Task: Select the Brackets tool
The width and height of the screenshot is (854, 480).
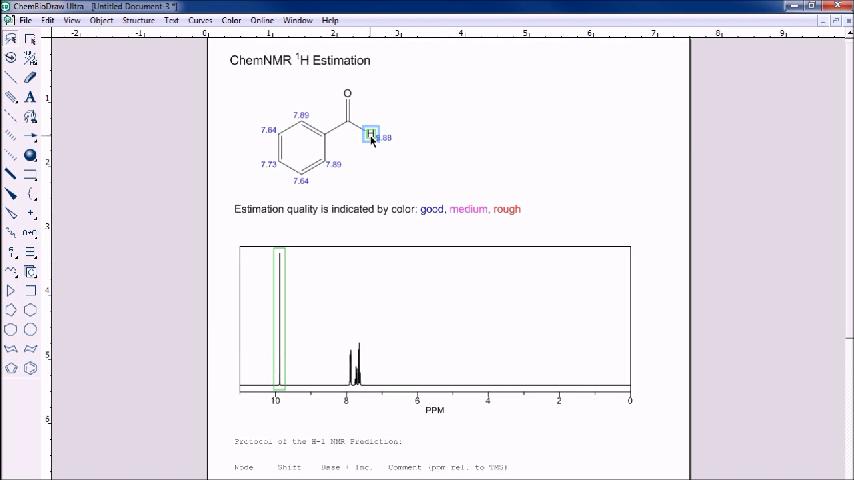Action: [x=30, y=194]
